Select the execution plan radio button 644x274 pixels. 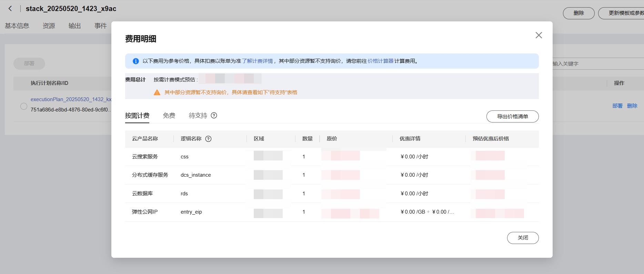tap(24, 106)
